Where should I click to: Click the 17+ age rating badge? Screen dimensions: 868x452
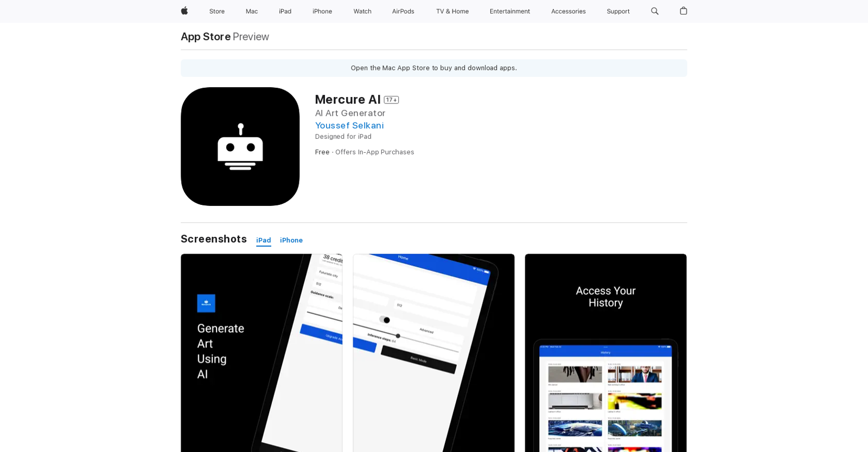pyautogui.click(x=391, y=100)
